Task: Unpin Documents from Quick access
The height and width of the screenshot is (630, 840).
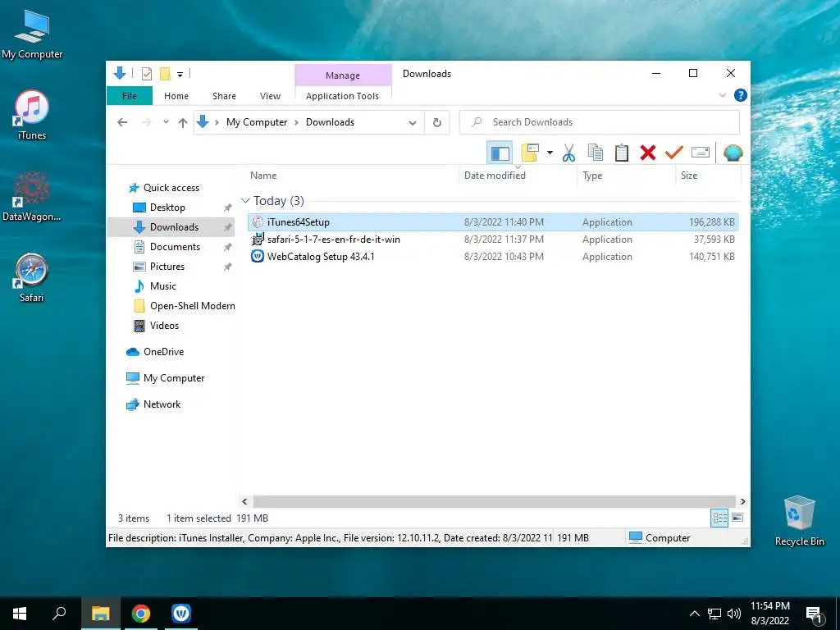Action: 228,247
